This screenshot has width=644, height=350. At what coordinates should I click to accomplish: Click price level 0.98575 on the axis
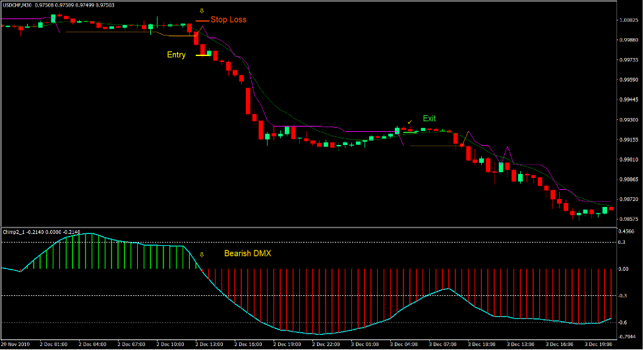[x=628, y=219]
